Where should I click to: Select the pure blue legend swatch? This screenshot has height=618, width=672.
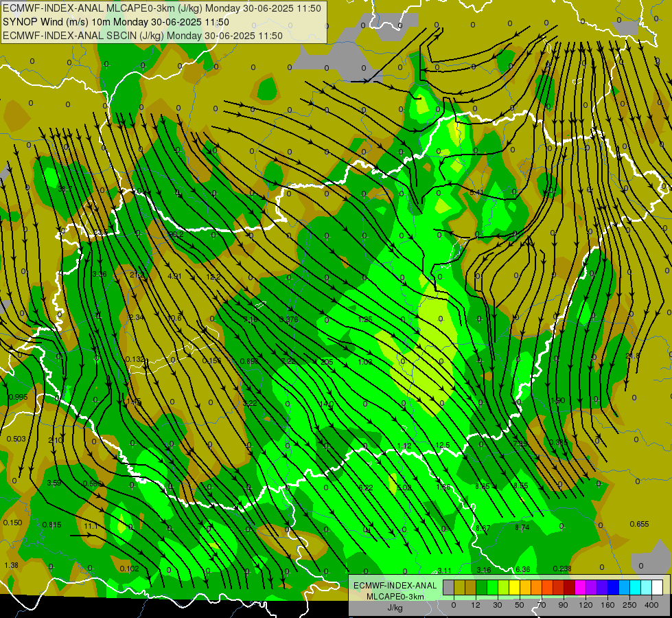click(x=613, y=587)
